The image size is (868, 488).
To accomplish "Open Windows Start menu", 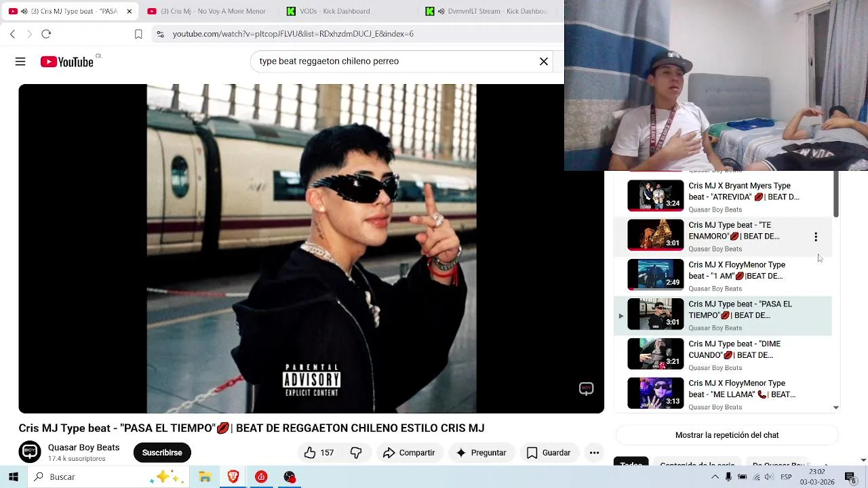I will (13, 477).
